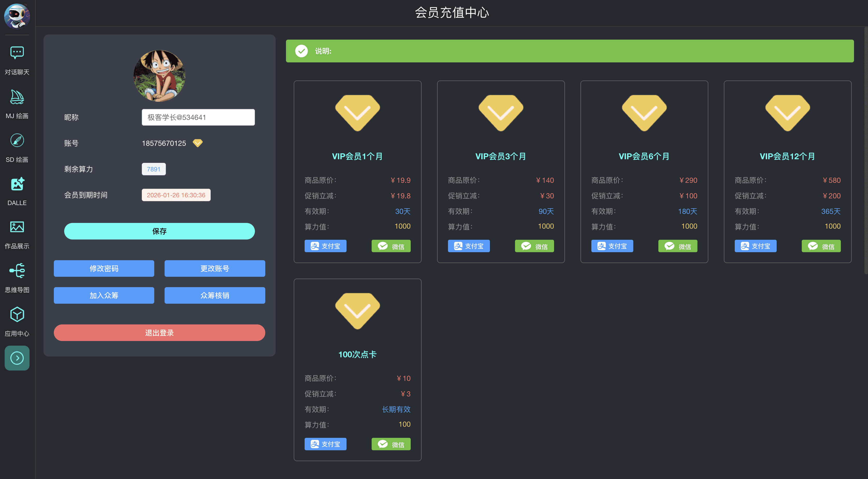Open the DALLE image icon
Image resolution: width=868 pixels, height=479 pixels.
click(x=17, y=184)
